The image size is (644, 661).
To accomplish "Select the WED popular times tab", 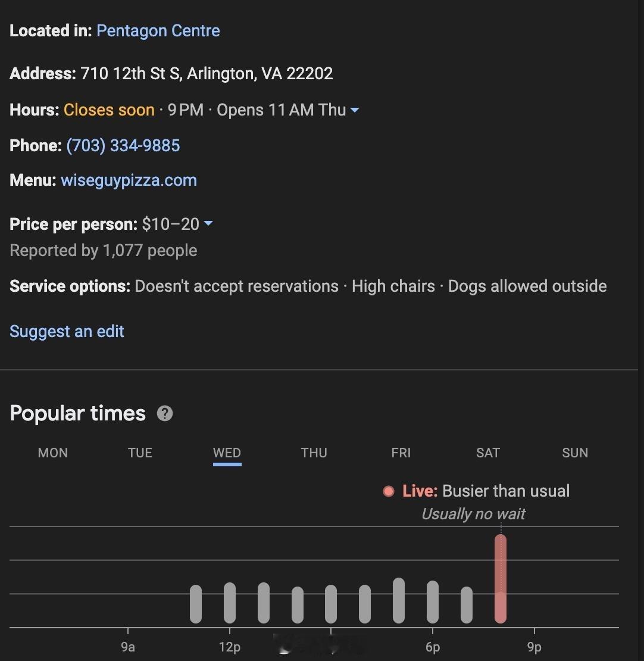I will (227, 453).
